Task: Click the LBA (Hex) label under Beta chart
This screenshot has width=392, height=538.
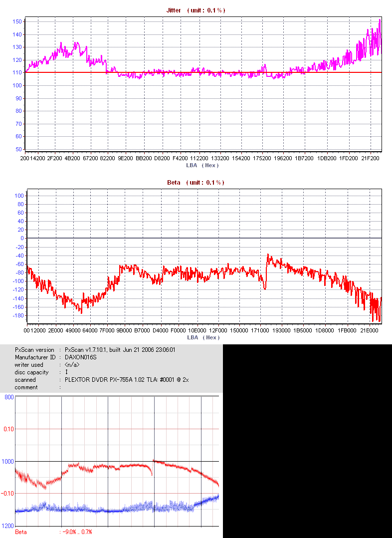Action: (x=203, y=337)
